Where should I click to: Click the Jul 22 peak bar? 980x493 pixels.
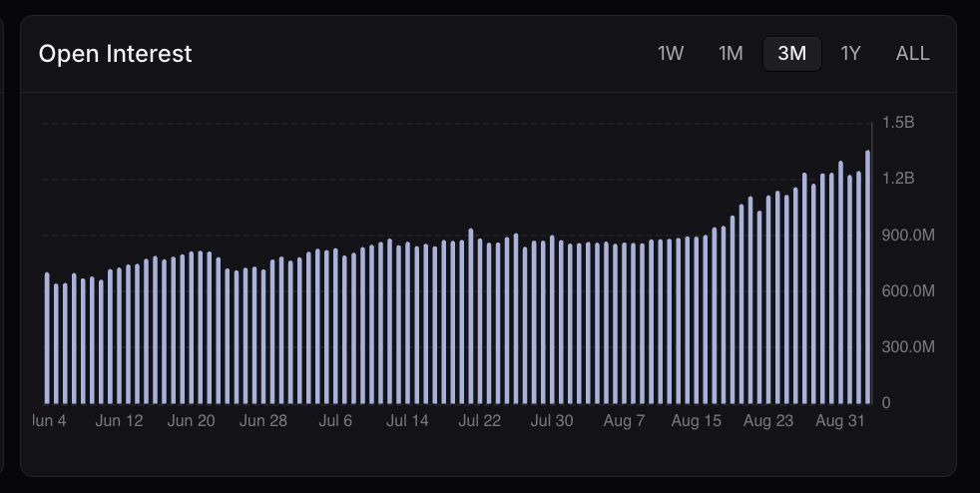point(471,316)
